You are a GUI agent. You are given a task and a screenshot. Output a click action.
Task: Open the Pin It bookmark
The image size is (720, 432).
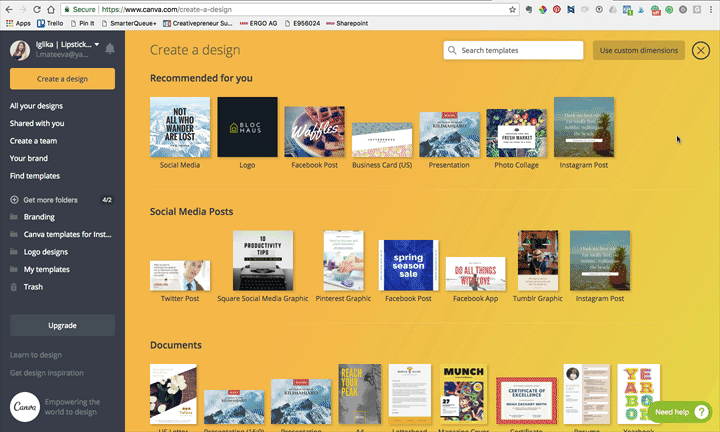click(82, 23)
